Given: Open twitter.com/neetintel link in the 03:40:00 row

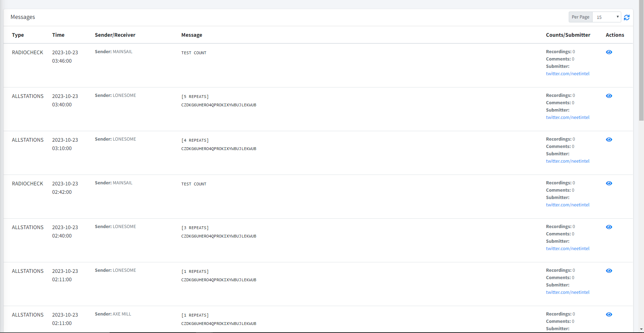Looking at the screenshot, I should [568, 117].
